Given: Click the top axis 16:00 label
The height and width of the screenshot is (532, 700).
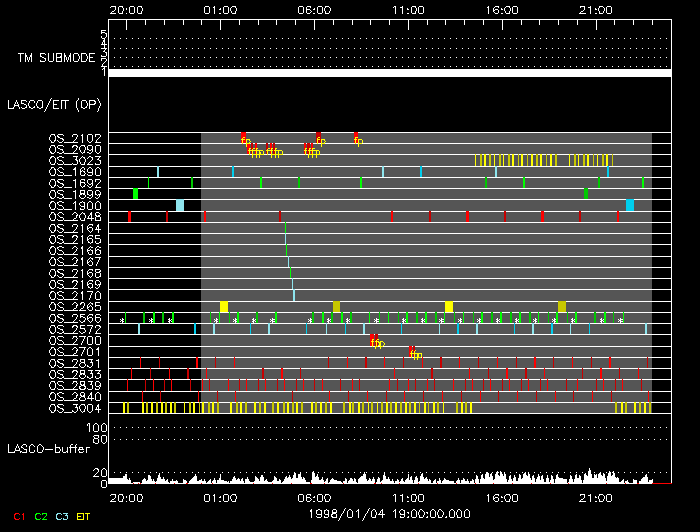Looking at the screenshot, I should tap(502, 10).
